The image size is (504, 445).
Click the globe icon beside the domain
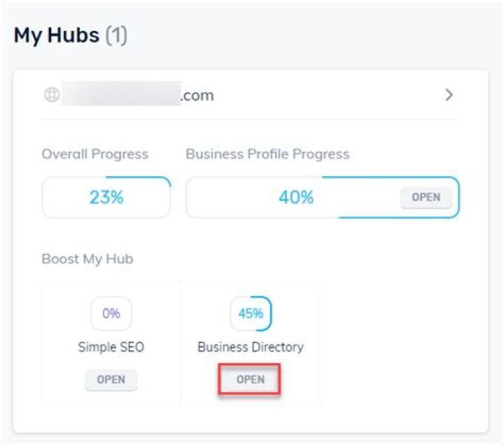point(52,94)
